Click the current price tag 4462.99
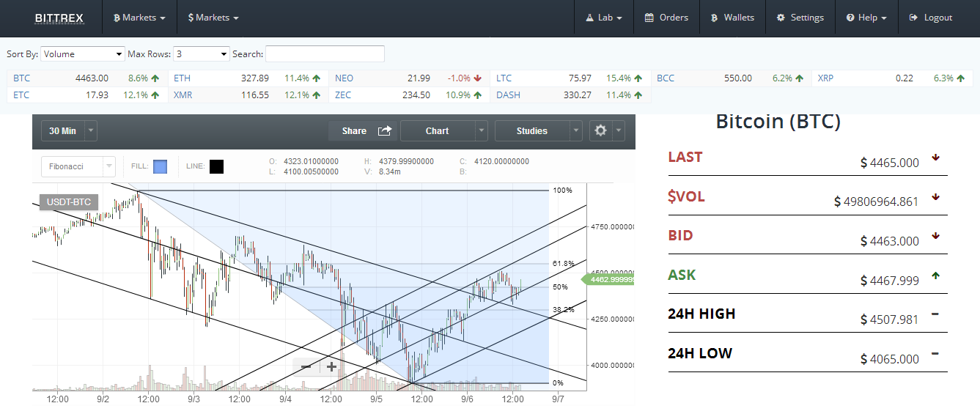 point(608,279)
